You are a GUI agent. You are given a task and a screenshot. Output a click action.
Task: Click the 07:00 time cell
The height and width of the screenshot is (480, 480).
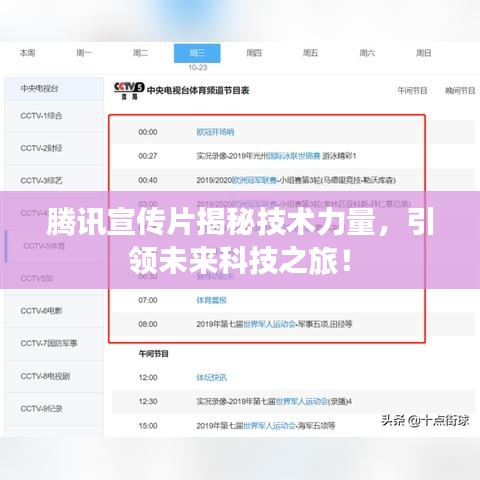click(x=148, y=300)
